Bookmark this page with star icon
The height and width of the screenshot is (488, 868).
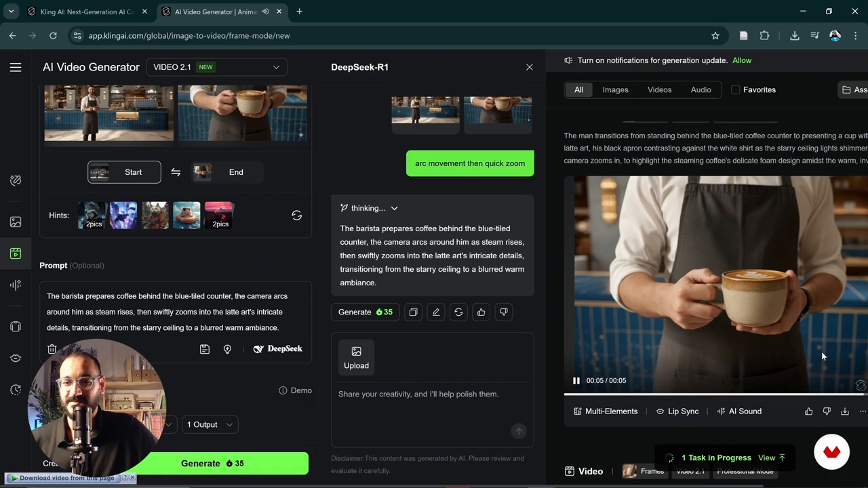715,35
